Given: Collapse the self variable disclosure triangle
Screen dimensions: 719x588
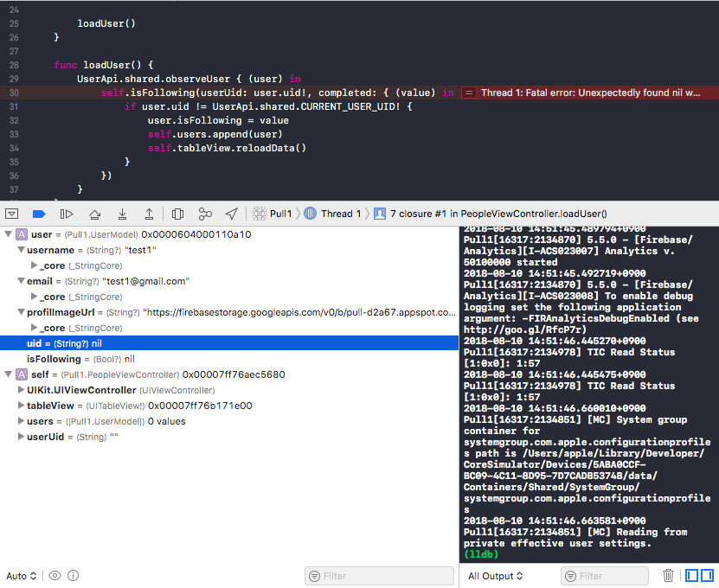Looking at the screenshot, I should click(8, 374).
